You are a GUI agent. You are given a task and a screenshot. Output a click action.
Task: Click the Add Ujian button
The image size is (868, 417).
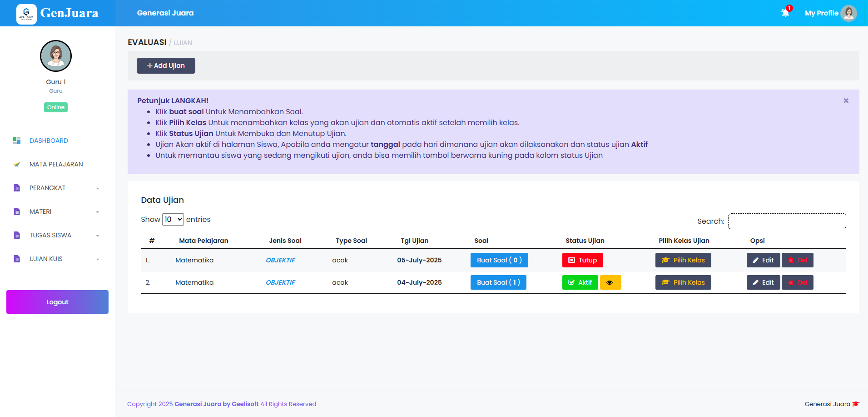166,65
